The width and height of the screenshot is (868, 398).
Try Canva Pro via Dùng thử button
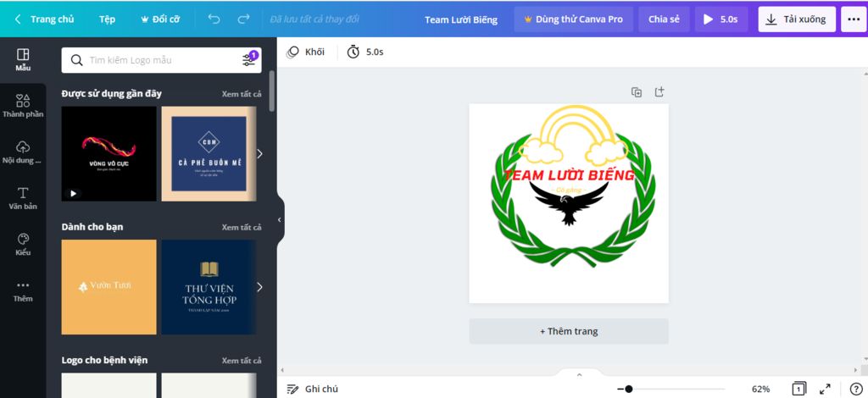[573, 19]
